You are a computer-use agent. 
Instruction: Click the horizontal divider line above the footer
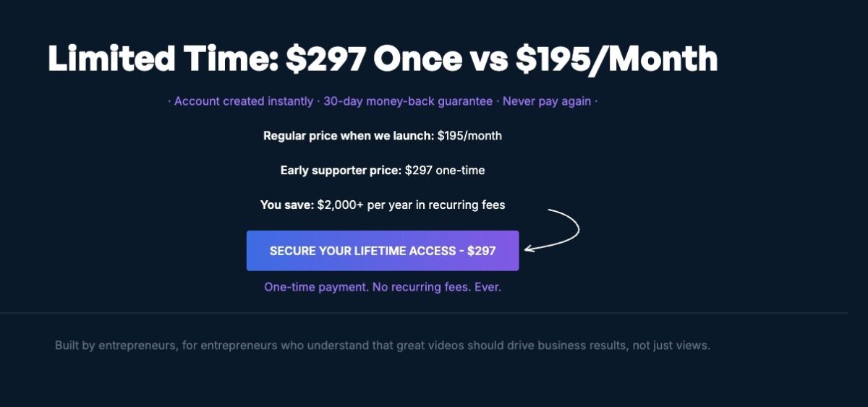tap(423, 313)
